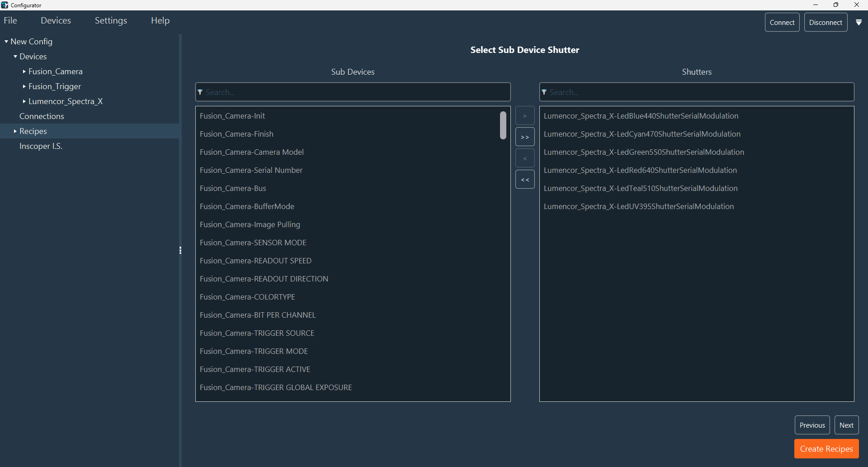Select Fusion_Camera-TRIGGER SOURCE in Sub Devices list
This screenshot has width=868, height=467.
coord(257,333)
